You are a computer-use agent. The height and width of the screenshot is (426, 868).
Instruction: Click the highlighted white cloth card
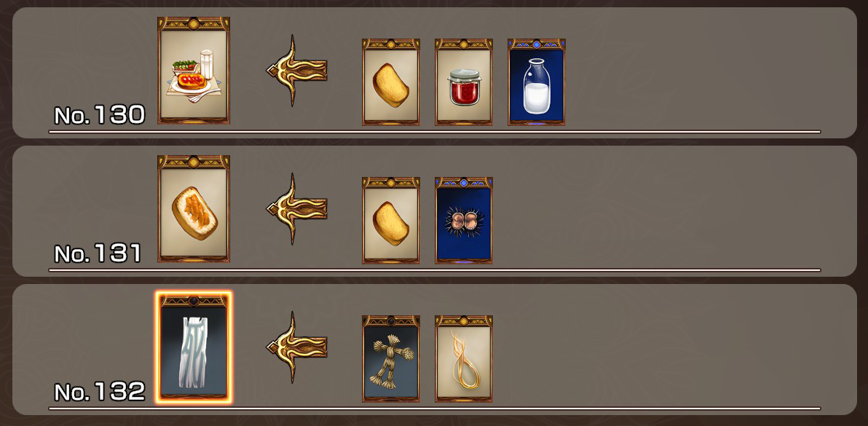coord(194,347)
